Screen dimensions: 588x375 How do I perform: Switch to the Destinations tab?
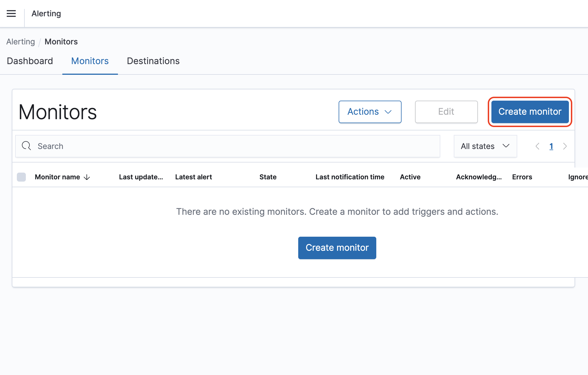[153, 61]
